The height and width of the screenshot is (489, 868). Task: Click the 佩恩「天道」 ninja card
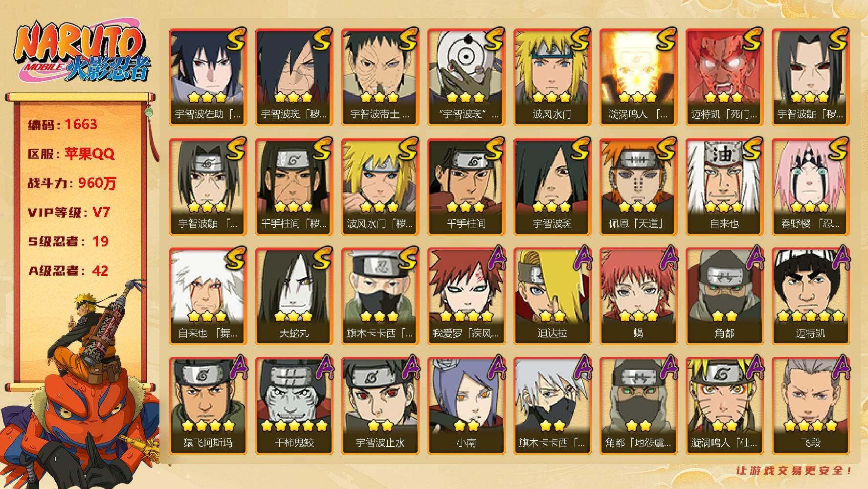638,186
